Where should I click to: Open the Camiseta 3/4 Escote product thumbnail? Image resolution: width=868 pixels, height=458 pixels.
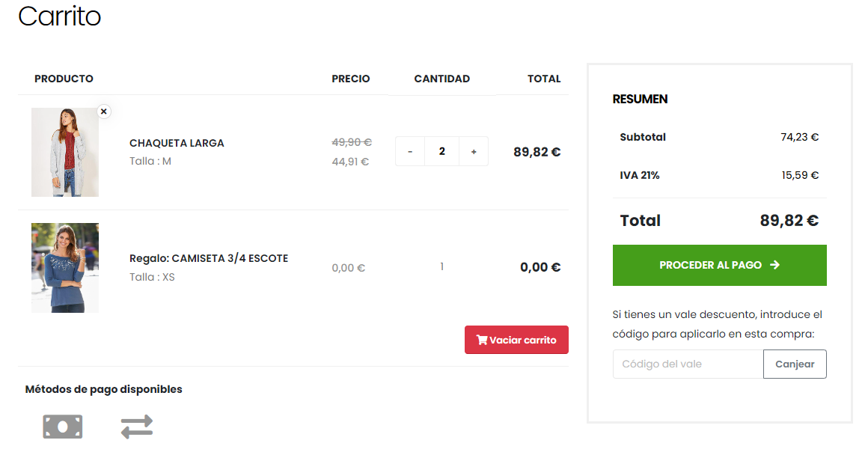tap(65, 268)
